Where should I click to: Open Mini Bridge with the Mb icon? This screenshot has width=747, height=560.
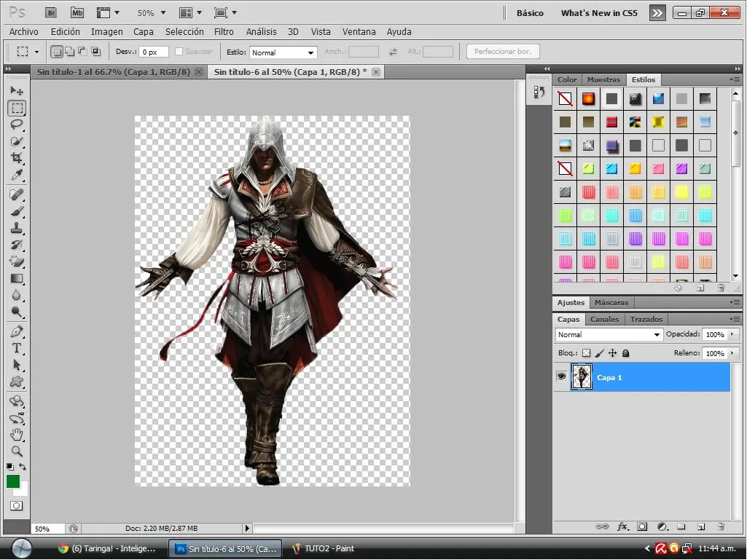pos(77,13)
